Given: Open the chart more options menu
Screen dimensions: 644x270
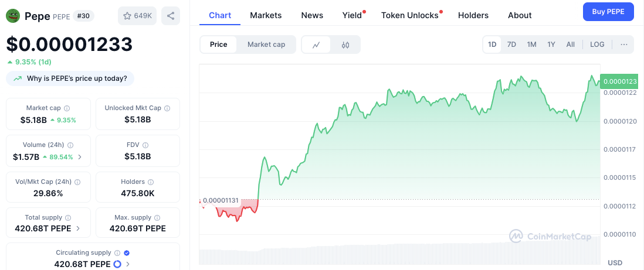Looking at the screenshot, I should (x=623, y=45).
